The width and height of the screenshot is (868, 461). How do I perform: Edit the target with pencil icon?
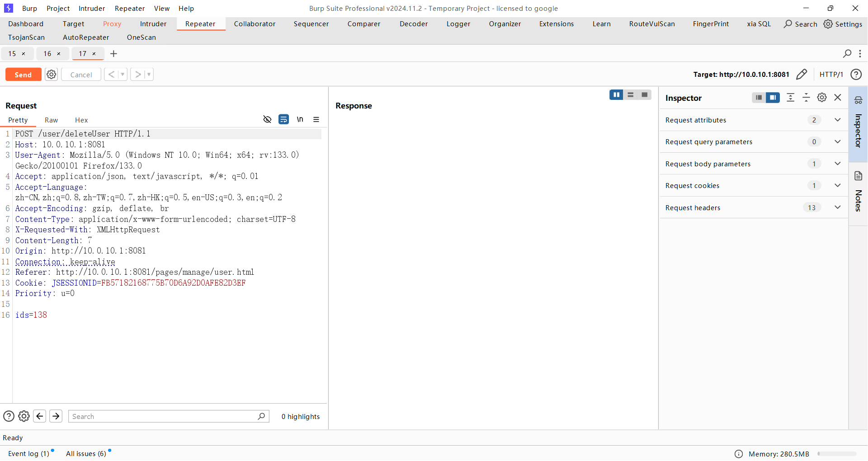tap(802, 74)
